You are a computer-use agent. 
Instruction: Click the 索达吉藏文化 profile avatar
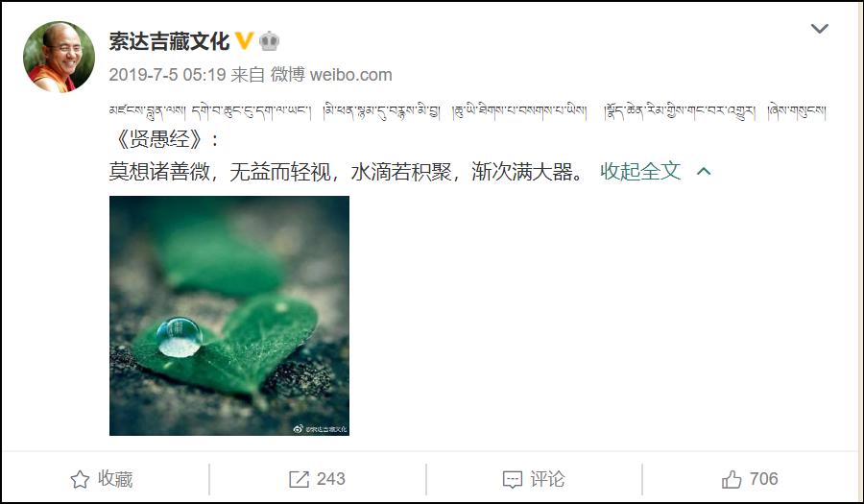(59, 57)
